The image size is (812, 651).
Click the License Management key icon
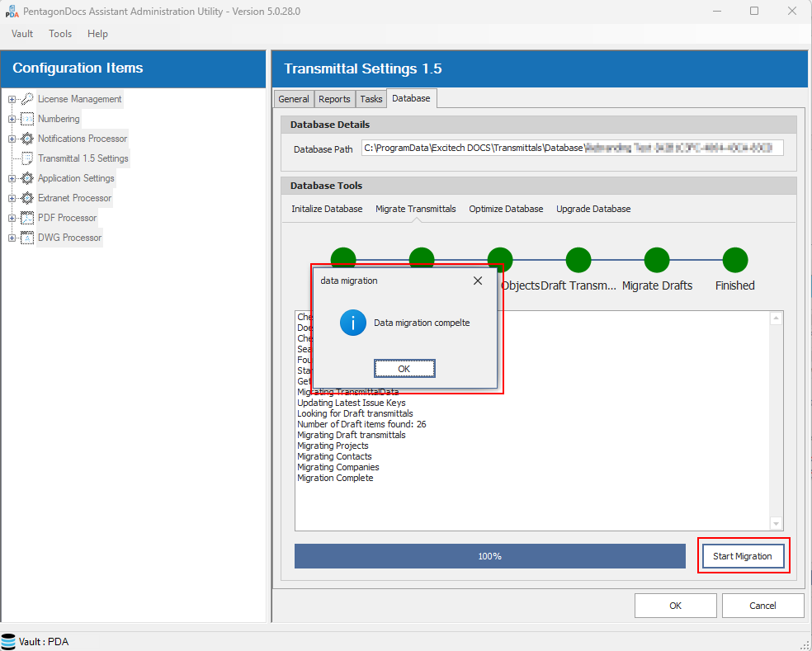(x=27, y=99)
